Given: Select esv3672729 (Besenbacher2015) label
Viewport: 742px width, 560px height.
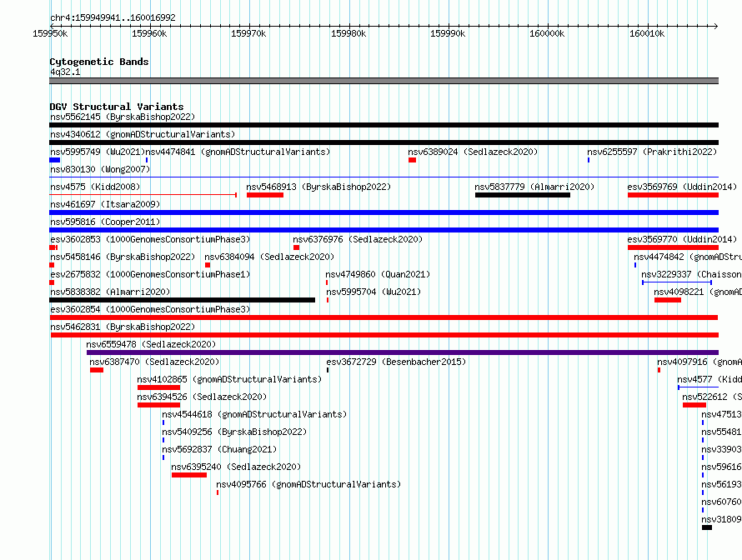Looking at the screenshot, I should [x=396, y=362].
